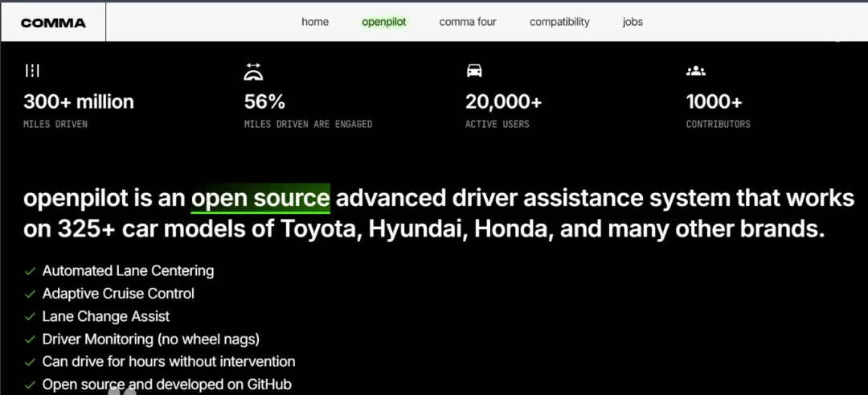The image size is (868, 395).
Task: Click the steering wheel icon above 56%
Action: 253,71
